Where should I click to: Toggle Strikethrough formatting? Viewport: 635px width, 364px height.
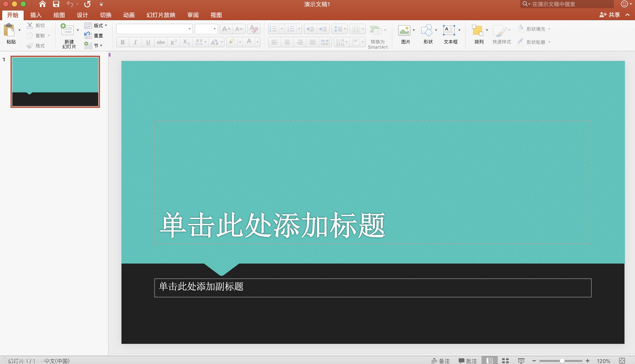pyautogui.click(x=161, y=42)
